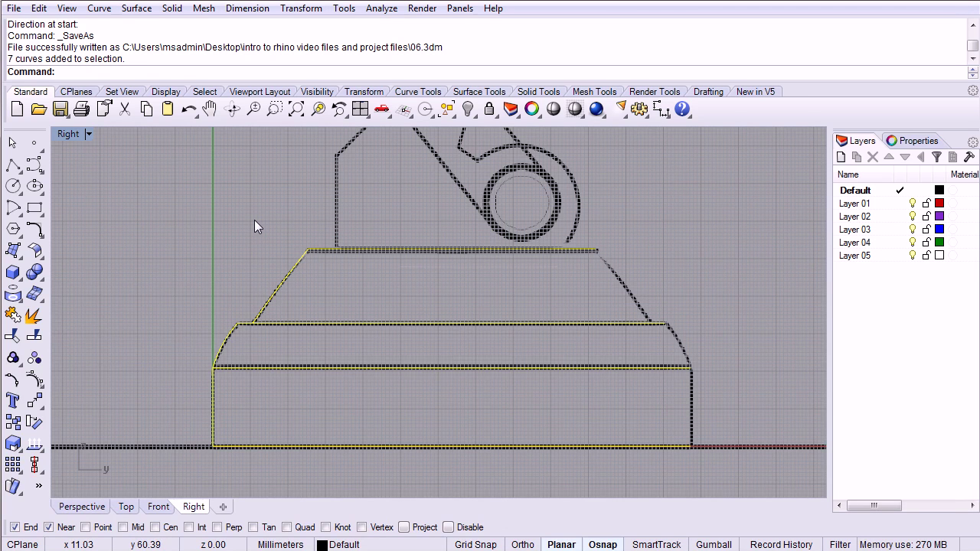The height and width of the screenshot is (551, 980).
Task: Select the Box solid tool
Action: click(x=13, y=272)
